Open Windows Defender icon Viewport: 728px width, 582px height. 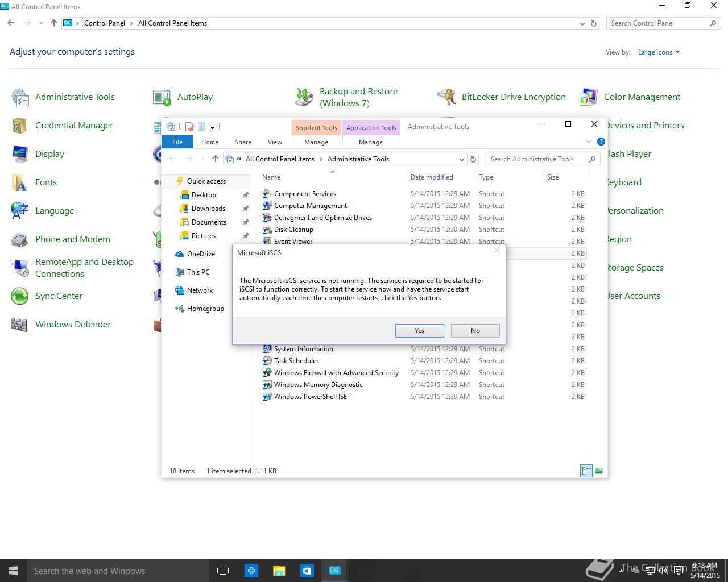(20, 325)
